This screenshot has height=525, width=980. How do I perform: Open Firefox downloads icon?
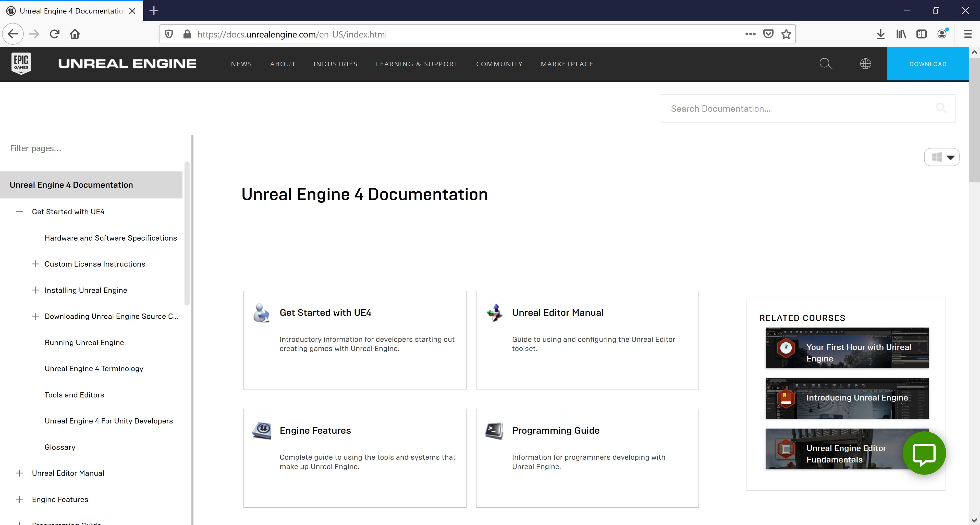tap(880, 34)
